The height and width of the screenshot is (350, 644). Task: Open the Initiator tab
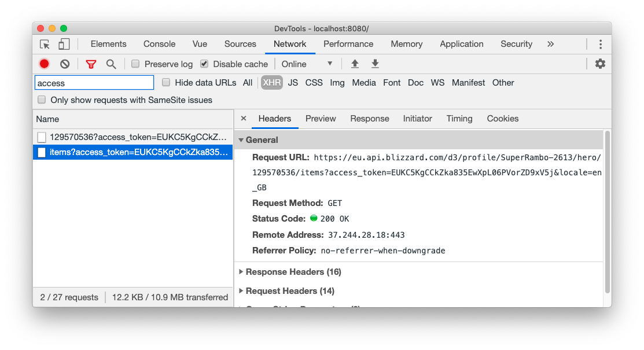click(417, 119)
